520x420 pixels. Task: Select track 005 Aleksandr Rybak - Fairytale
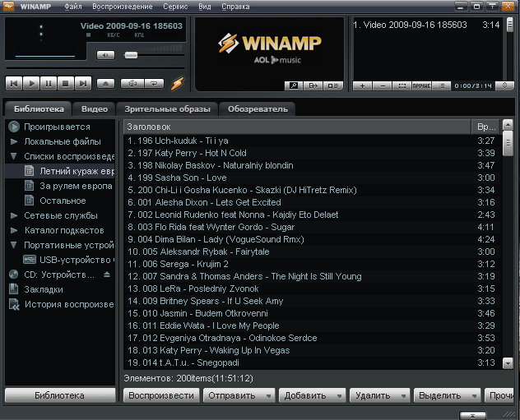point(312,252)
